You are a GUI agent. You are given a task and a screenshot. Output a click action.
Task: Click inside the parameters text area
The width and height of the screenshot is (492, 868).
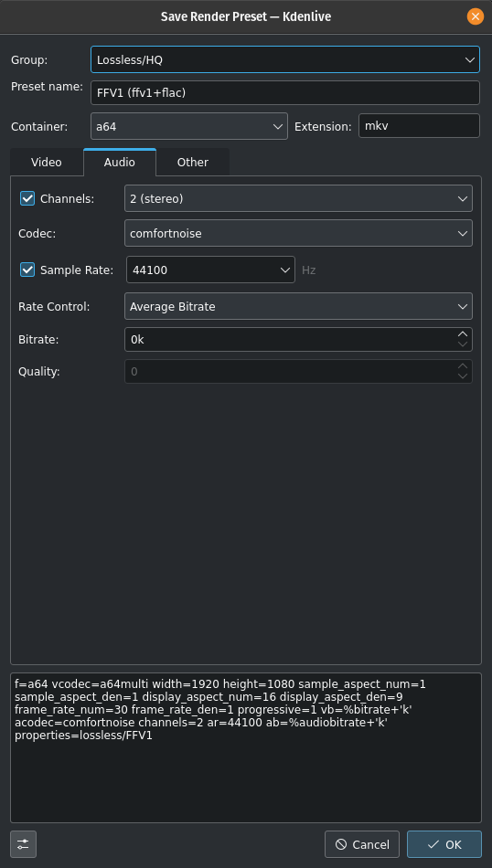pyautogui.click(x=246, y=748)
